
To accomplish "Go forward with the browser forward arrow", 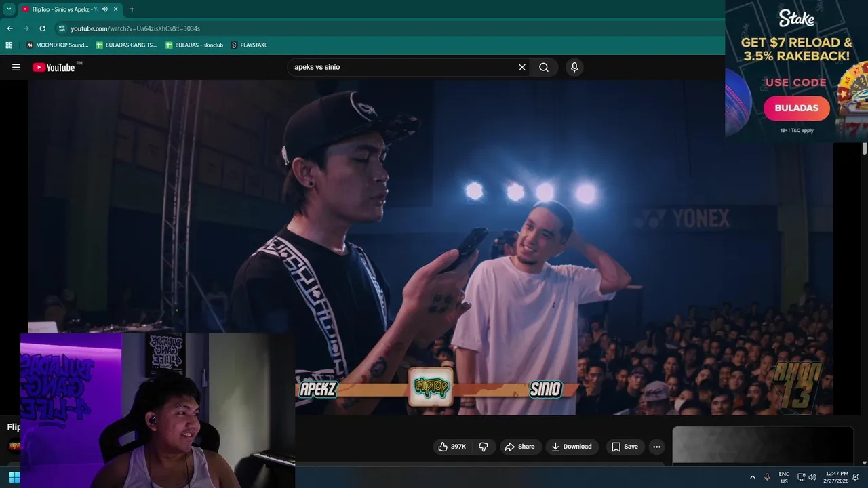I will pyautogui.click(x=26, y=28).
